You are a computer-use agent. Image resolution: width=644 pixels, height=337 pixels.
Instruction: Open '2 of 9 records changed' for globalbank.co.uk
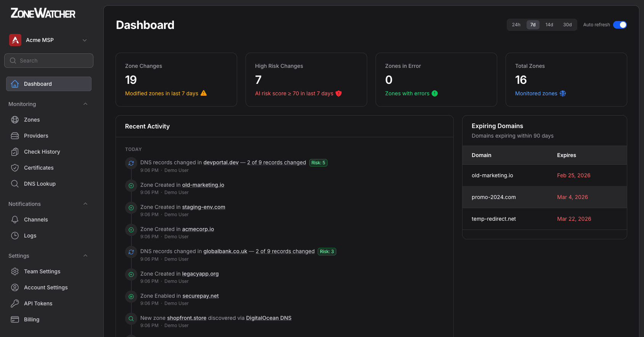285,251
